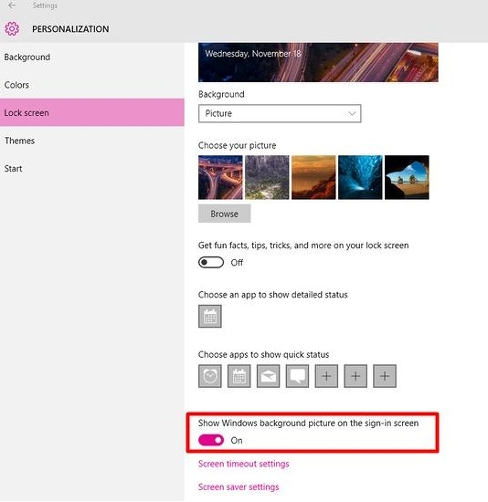Toggle fun facts and tips switch
Image resolution: width=488 pixels, height=502 pixels.
(x=211, y=263)
